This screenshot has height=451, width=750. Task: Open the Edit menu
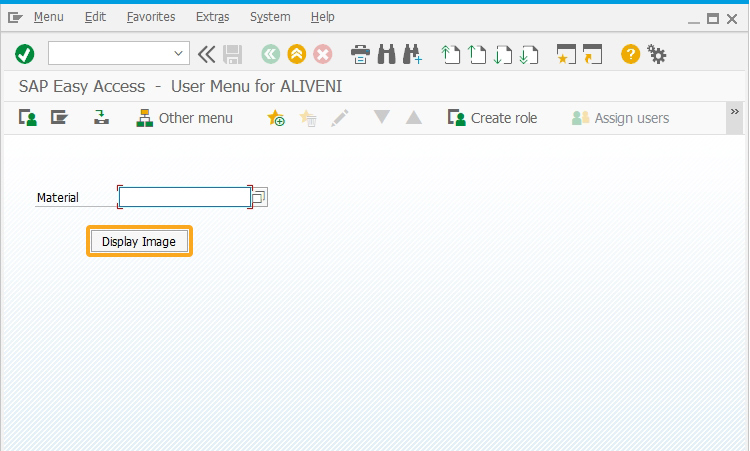(95, 17)
